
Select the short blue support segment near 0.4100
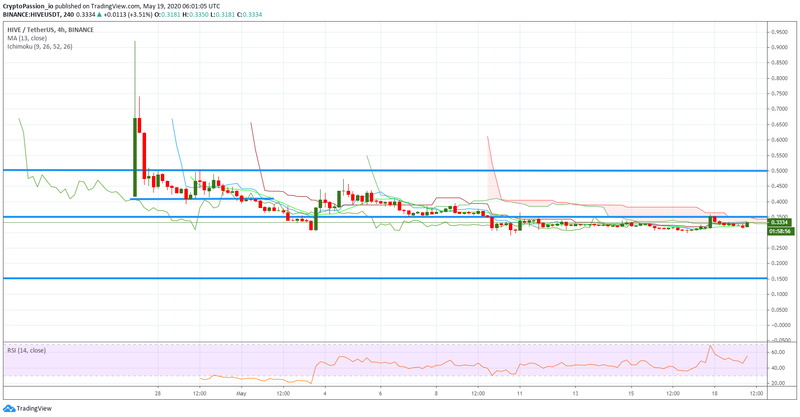pos(203,199)
